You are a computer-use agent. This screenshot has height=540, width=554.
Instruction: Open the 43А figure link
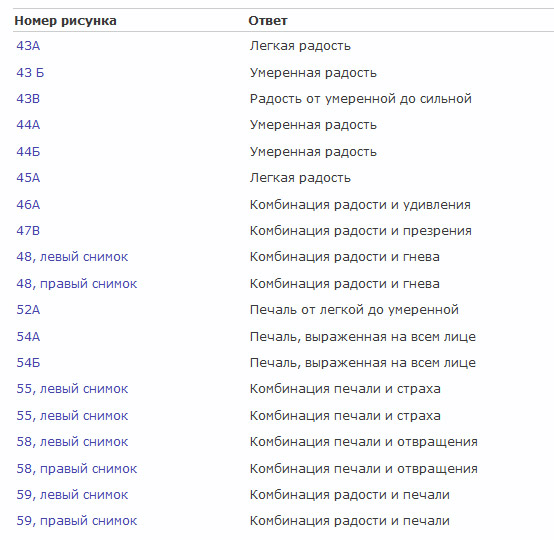pos(28,46)
